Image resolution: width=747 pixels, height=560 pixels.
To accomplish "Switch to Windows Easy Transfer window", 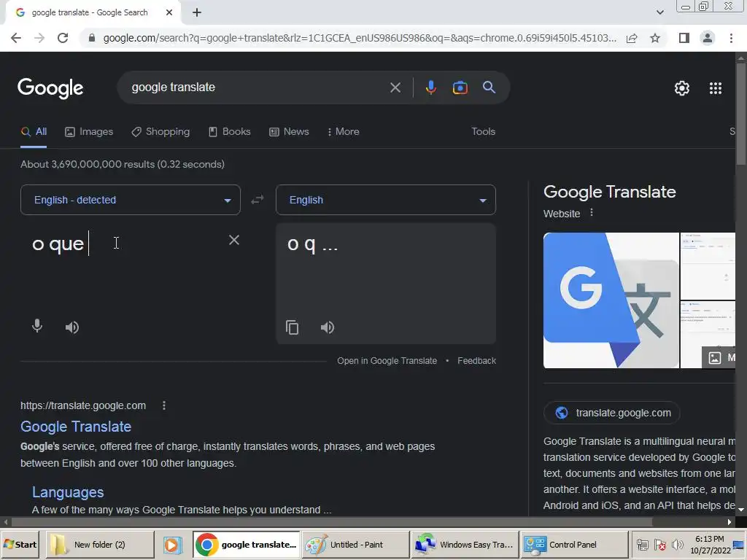I will (465, 545).
